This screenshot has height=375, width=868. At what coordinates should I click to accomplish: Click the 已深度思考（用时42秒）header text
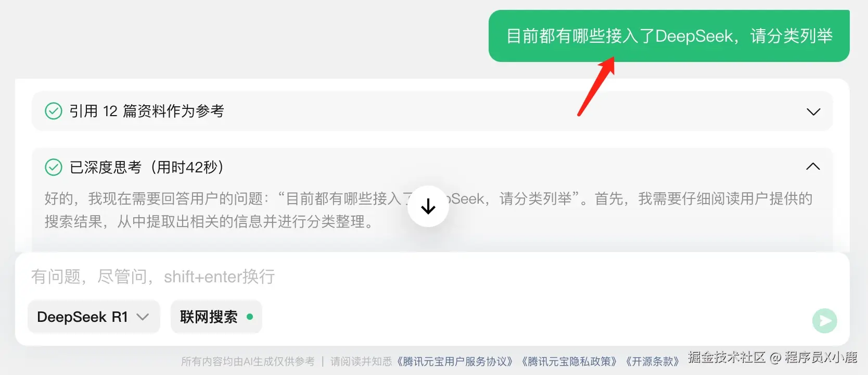pos(147,167)
